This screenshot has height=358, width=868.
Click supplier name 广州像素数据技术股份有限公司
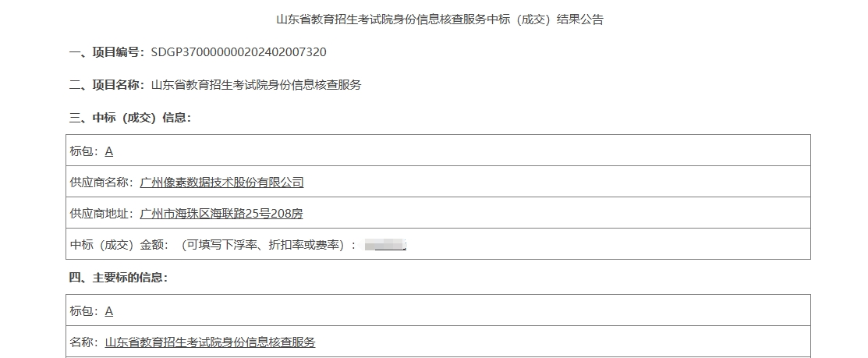[221, 182]
